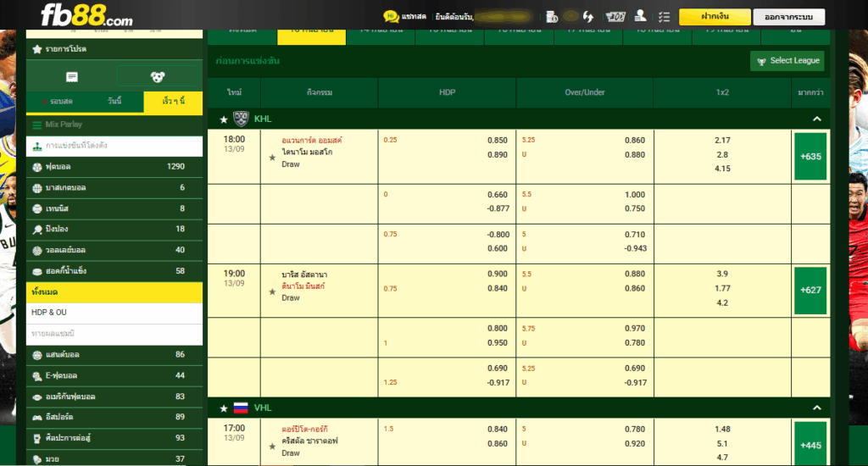Expand +445 more markets

[x=810, y=445]
